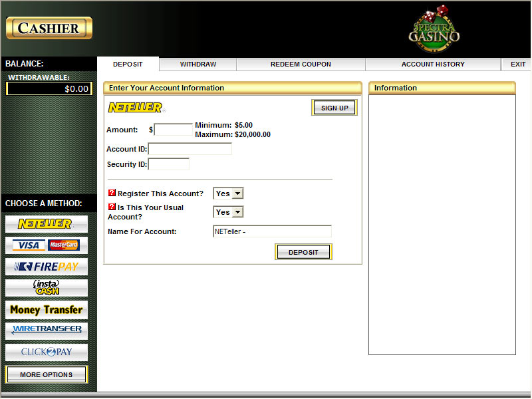The width and height of the screenshot is (532, 399).
Task: View the Account History tab
Action: click(x=433, y=65)
